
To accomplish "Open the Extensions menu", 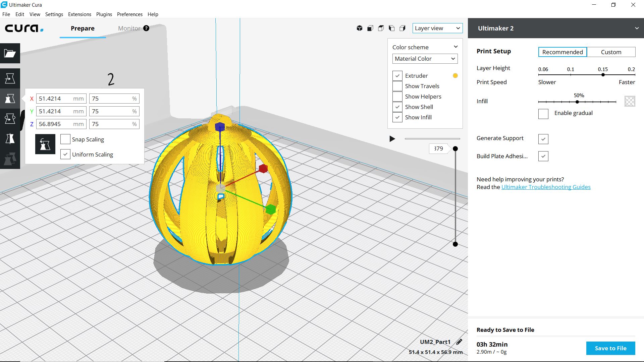I will (x=79, y=14).
